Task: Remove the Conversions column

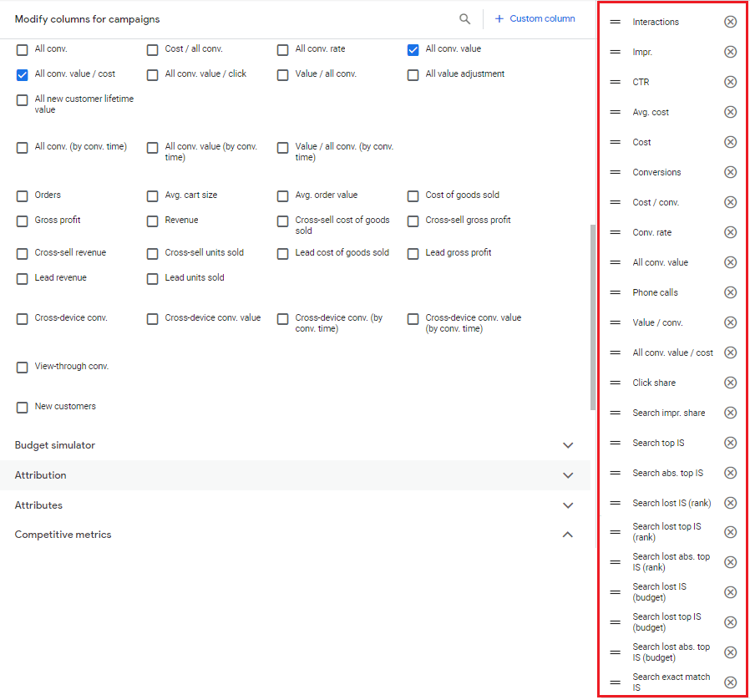Action: tap(730, 172)
